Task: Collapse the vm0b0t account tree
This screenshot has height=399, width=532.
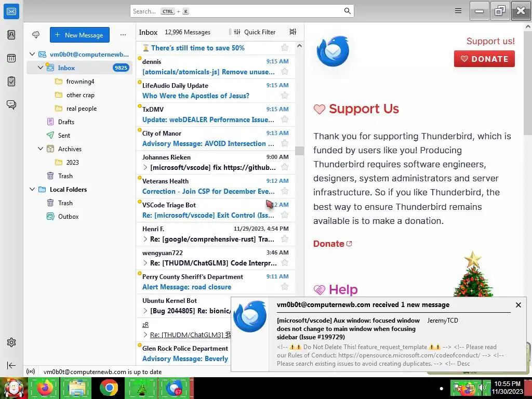Action: click(x=32, y=54)
